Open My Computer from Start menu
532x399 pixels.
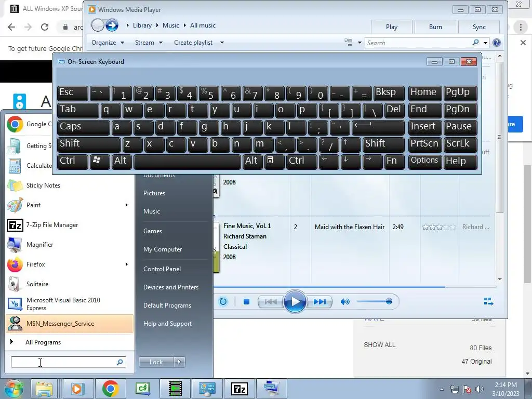coord(163,249)
